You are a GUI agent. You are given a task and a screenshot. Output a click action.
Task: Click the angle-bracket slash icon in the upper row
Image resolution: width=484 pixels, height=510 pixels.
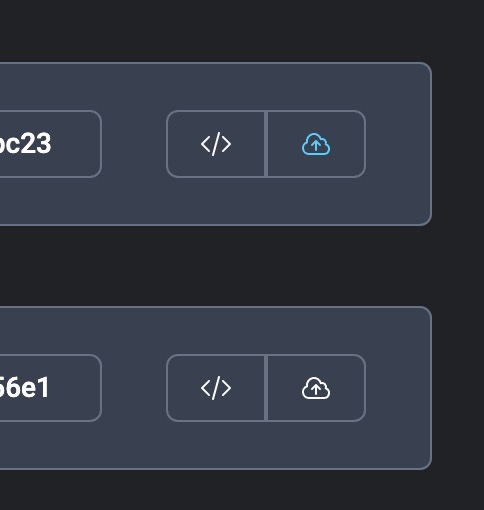click(216, 144)
